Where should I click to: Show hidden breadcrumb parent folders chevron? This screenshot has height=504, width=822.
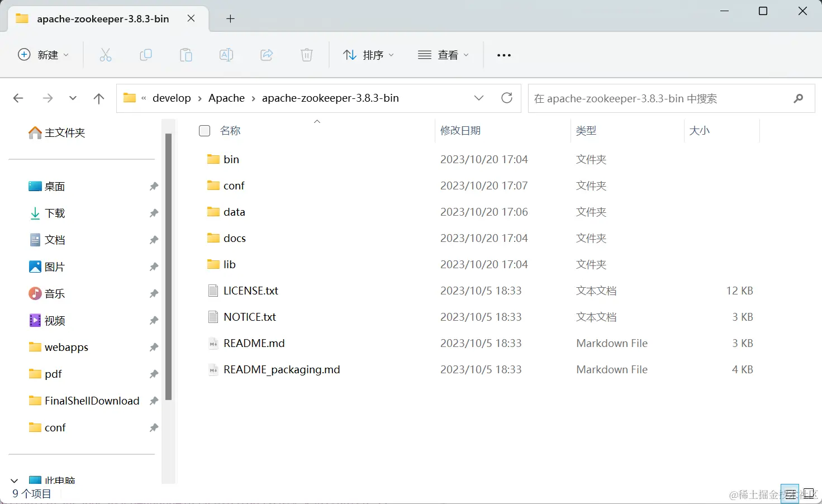click(144, 98)
